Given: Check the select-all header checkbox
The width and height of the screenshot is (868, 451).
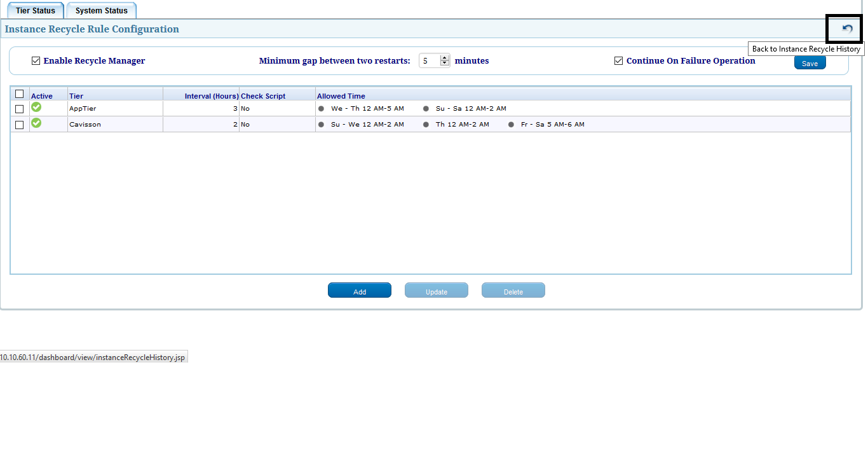Looking at the screenshot, I should coord(19,94).
